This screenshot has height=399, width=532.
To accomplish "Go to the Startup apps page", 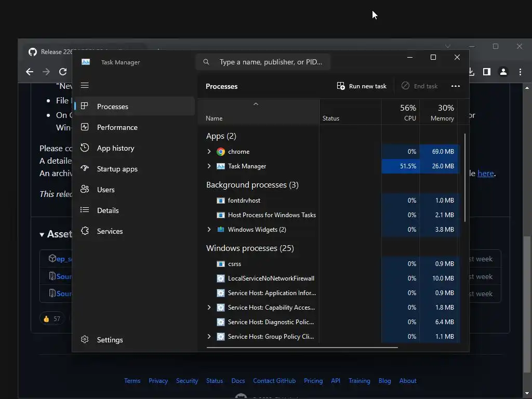I will coord(135,169).
